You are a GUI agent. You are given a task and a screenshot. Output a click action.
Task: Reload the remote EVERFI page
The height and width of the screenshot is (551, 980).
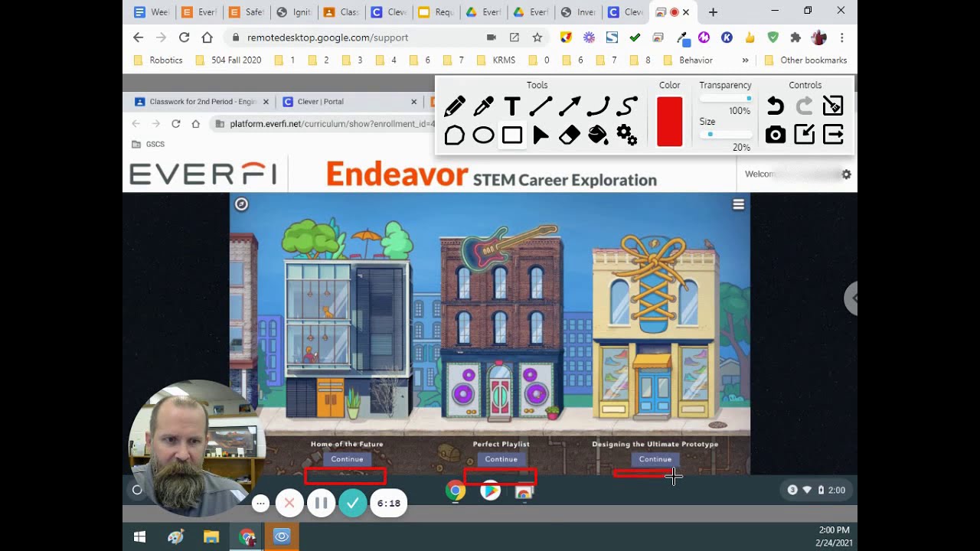tap(175, 124)
